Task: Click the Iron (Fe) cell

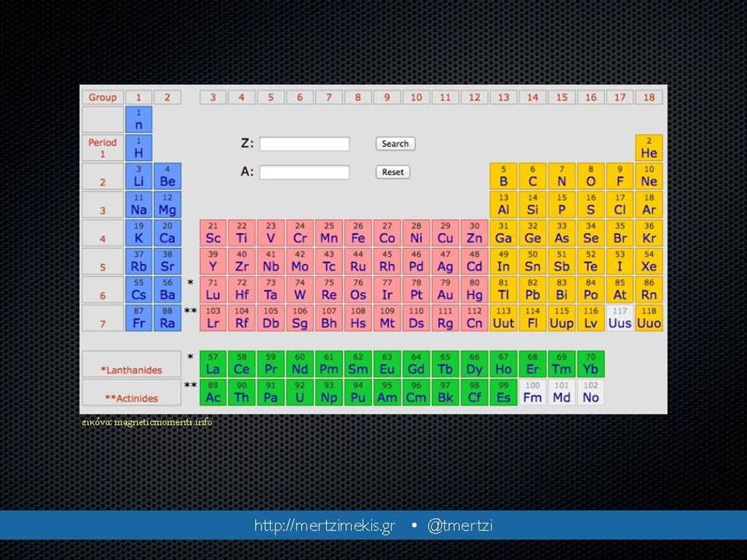Action: [x=358, y=233]
